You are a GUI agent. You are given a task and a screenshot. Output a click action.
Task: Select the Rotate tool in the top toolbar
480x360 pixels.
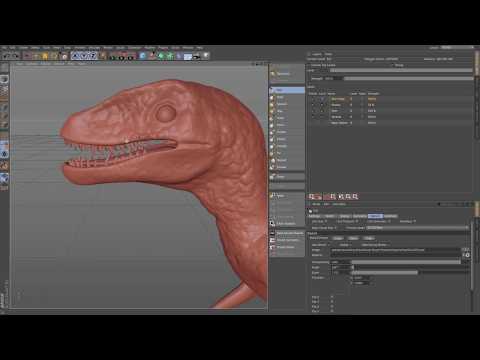(53, 56)
